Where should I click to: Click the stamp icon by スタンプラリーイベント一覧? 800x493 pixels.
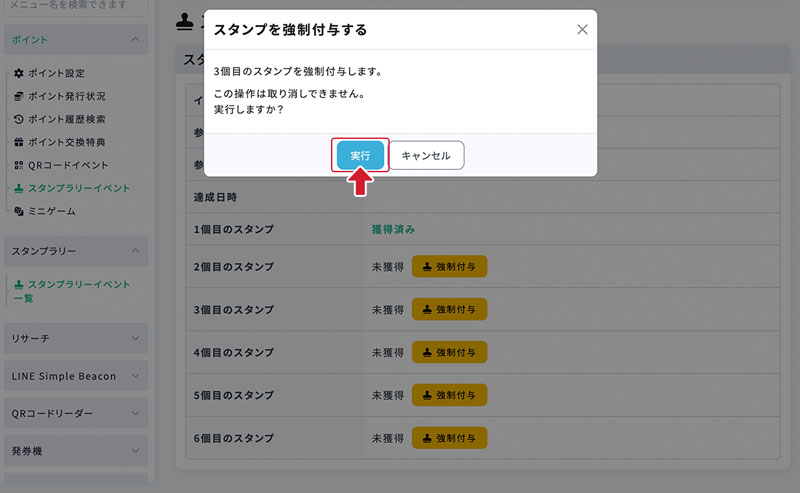[x=18, y=285]
